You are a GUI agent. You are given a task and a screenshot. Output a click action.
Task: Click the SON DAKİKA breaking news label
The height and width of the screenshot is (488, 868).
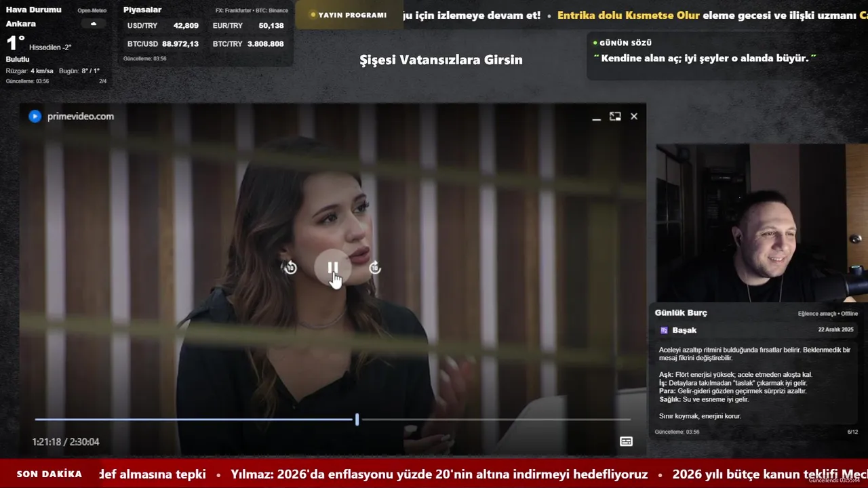point(50,474)
